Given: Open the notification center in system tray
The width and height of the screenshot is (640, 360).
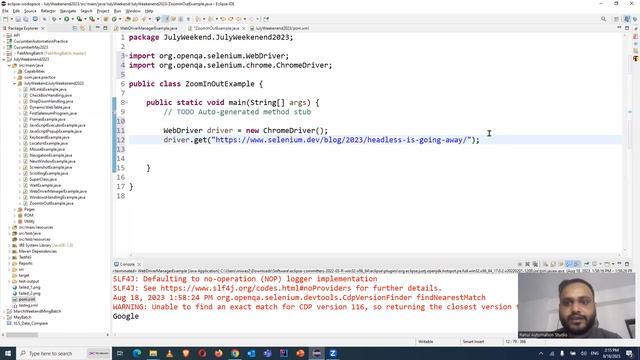Looking at the screenshot, I should pyautogui.click(x=629, y=353).
